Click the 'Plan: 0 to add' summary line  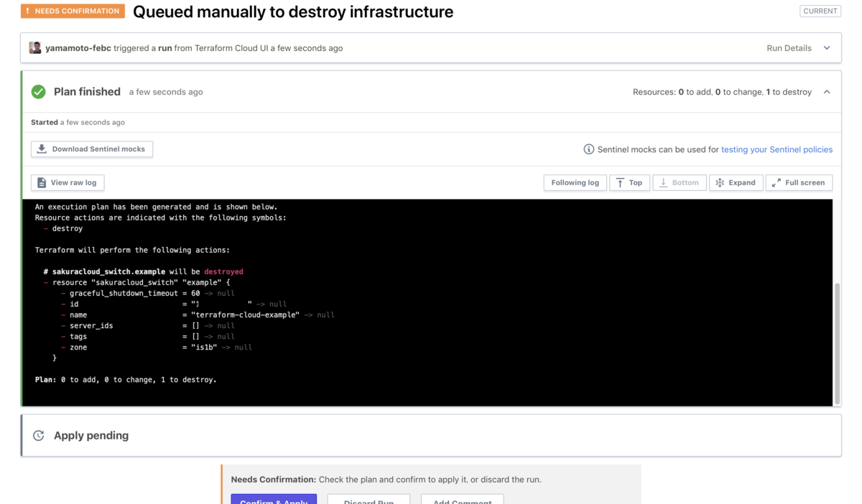[x=126, y=379]
